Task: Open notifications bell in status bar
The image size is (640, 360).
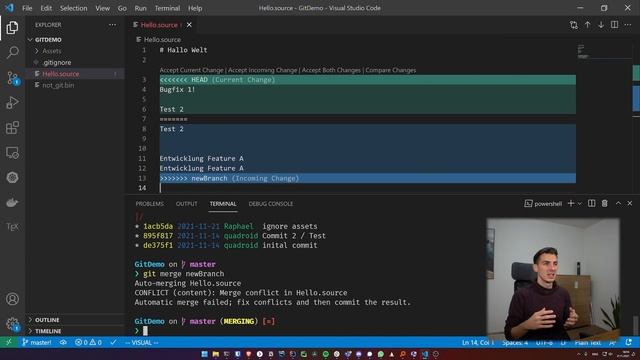Action: coord(629,342)
